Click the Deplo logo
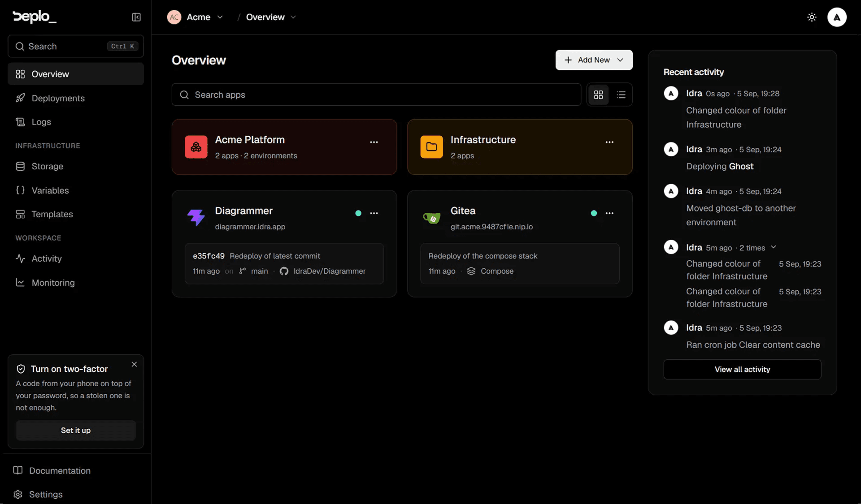861x504 pixels. [35, 17]
